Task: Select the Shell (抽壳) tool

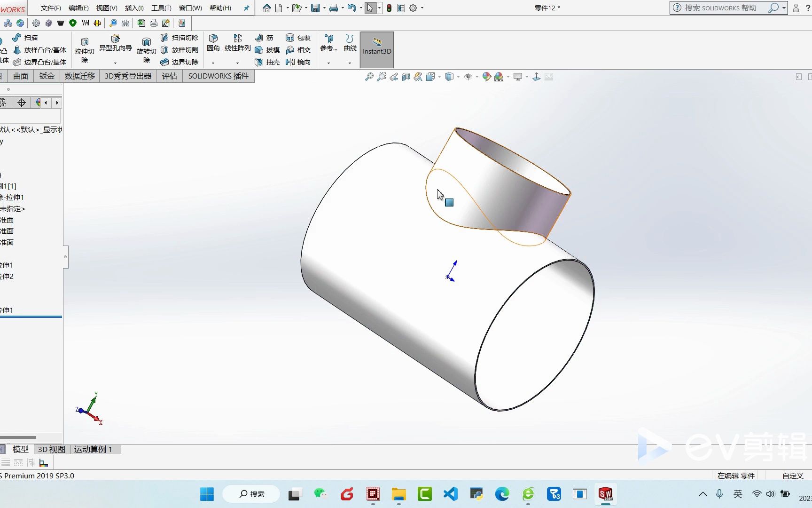Action: [x=267, y=62]
